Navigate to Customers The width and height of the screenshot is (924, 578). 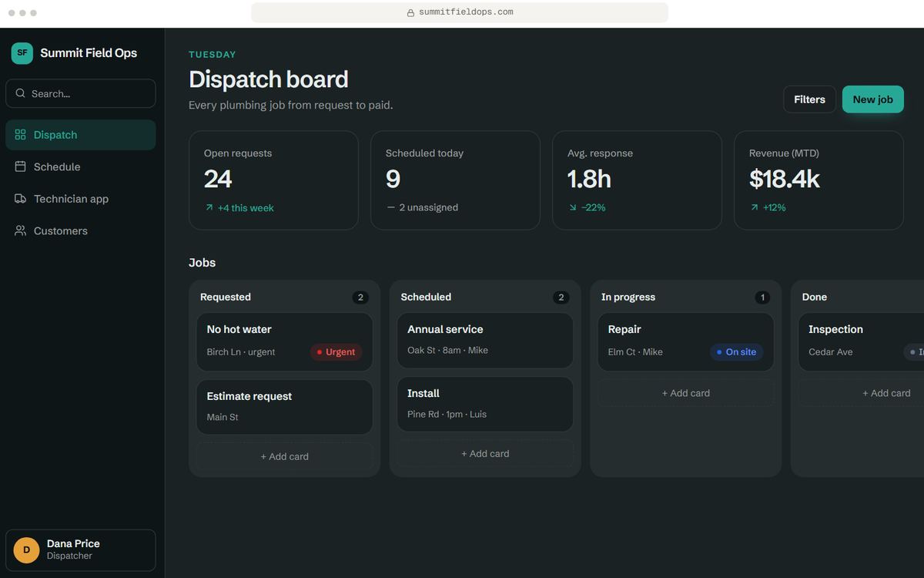pyautogui.click(x=81, y=230)
